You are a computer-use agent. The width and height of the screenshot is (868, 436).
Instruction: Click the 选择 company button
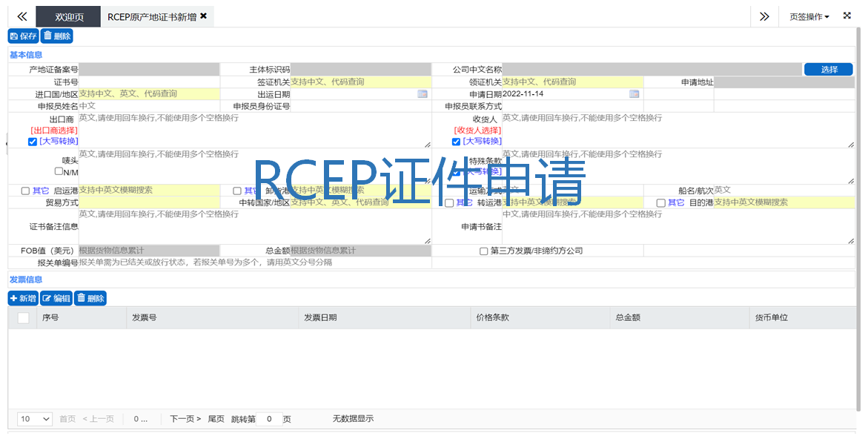click(x=829, y=69)
